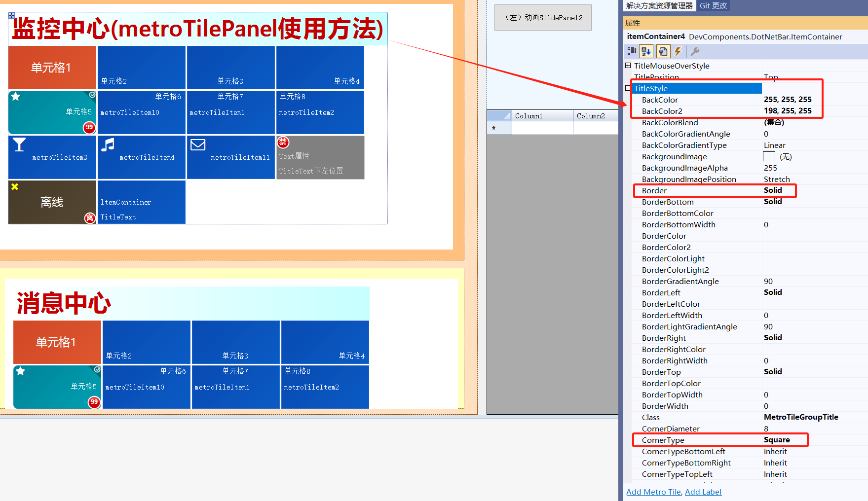Select the upper 单元格8 metroTileItem2 tile
The width and height of the screenshot is (868, 501).
(x=320, y=112)
